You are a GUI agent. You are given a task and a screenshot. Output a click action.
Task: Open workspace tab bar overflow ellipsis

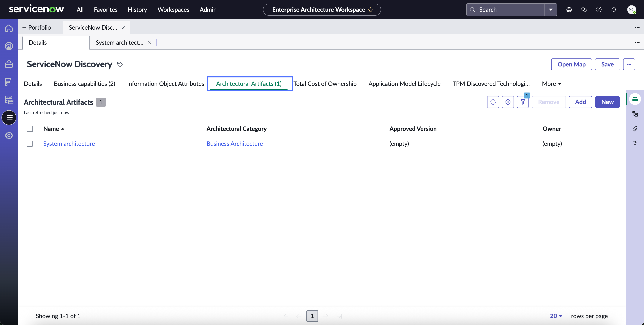637,28
